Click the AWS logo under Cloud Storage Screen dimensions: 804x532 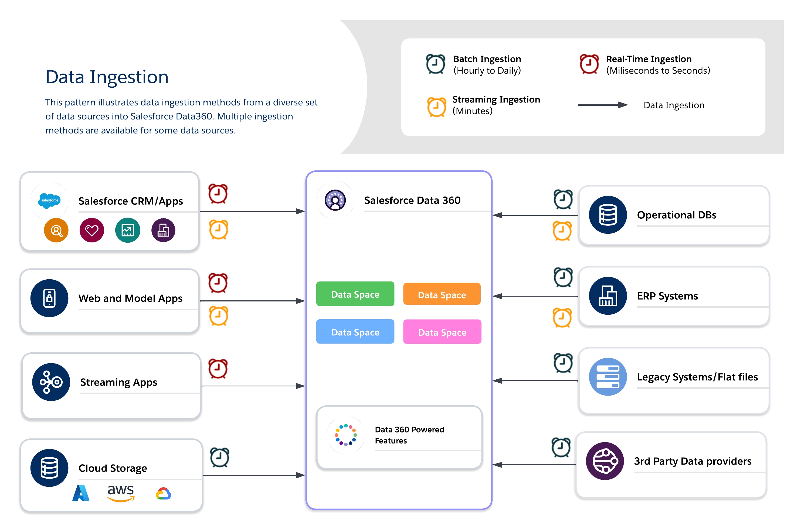tap(121, 494)
